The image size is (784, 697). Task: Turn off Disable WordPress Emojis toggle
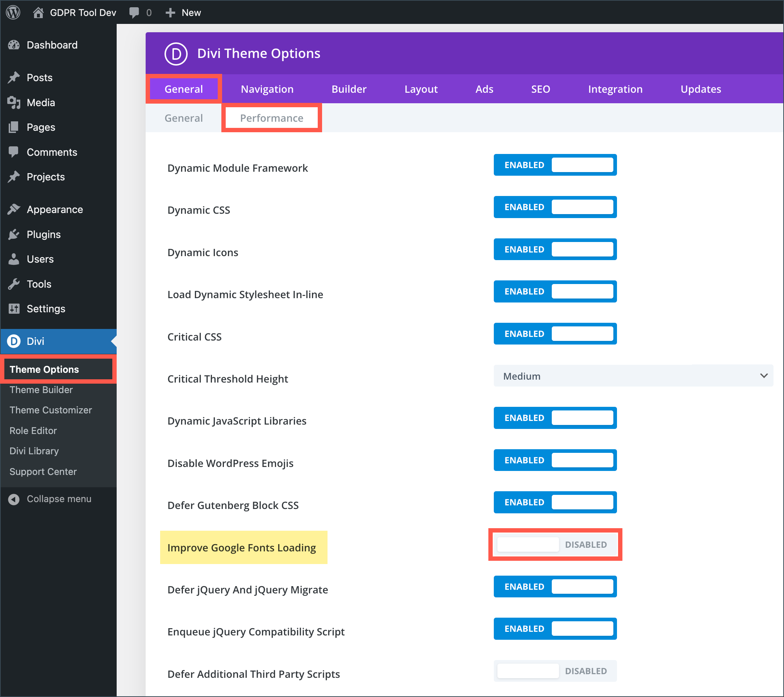[555, 460]
